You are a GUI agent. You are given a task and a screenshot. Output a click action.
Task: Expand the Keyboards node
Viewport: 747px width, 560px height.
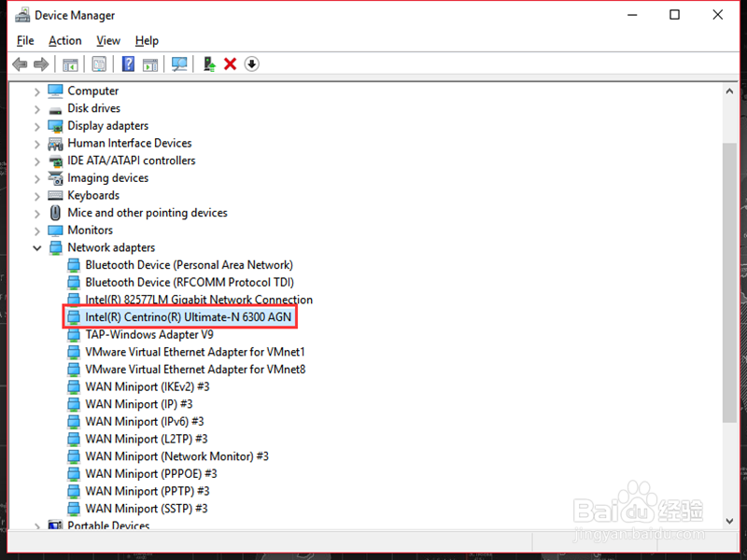(x=37, y=196)
